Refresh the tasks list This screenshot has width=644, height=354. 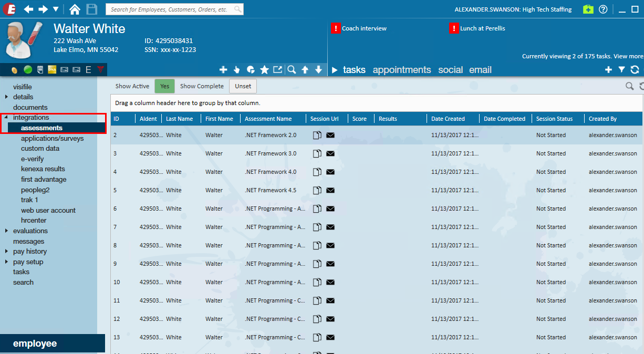pos(635,69)
